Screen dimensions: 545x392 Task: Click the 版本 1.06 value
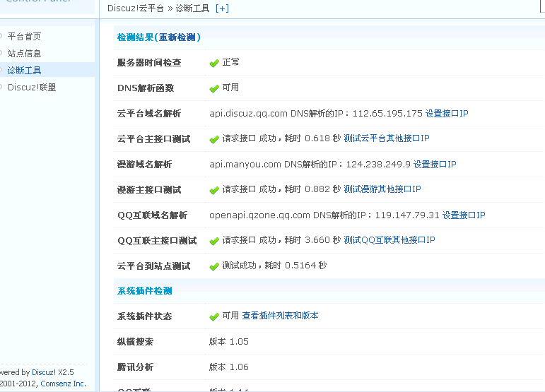pyautogui.click(x=229, y=367)
